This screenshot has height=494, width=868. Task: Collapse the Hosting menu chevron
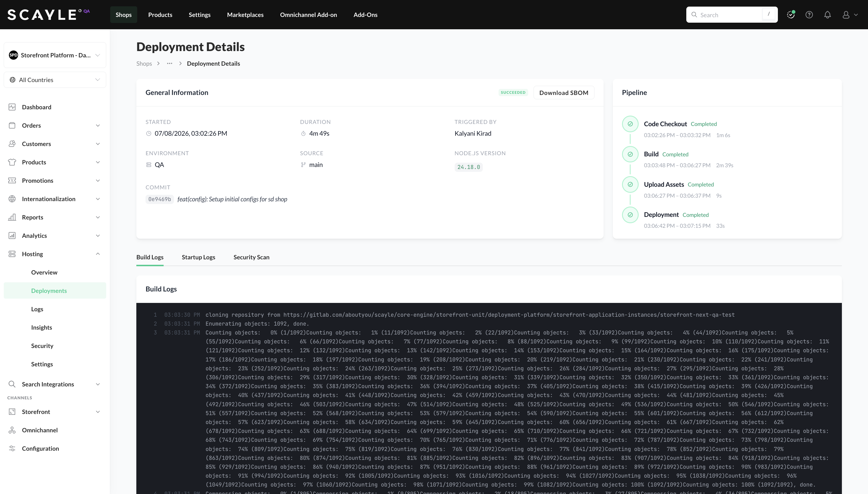[x=98, y=253]
